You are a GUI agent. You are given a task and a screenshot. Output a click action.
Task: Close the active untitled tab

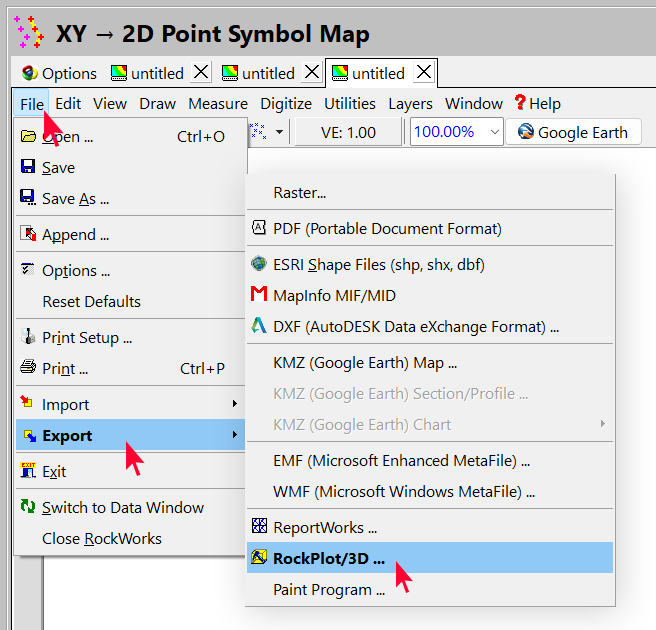click(x=424, y=72)
